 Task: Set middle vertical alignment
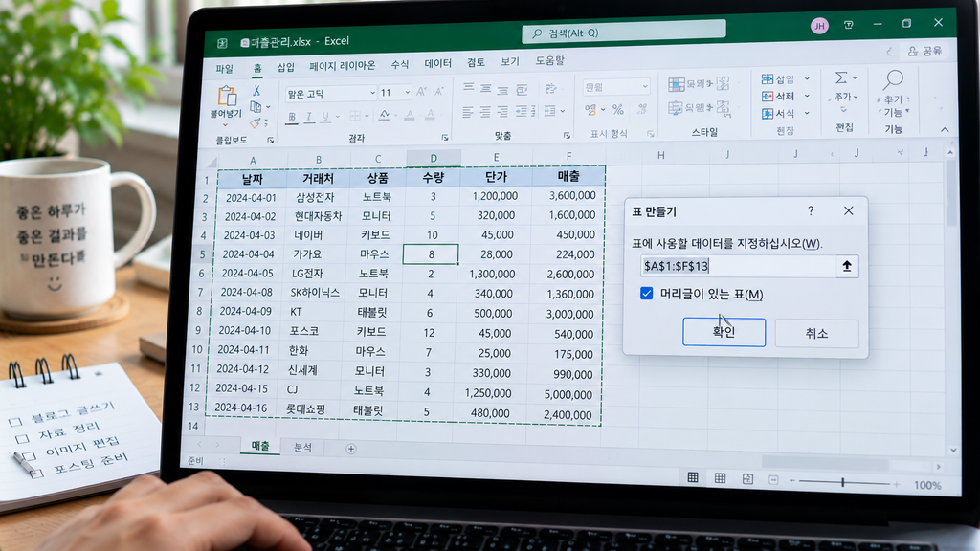tap(485, 89)
